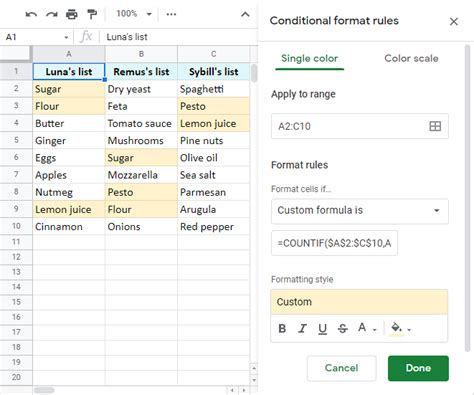Click the Custom formatting style preview
474x395 pixels.
tap(359, 302)
